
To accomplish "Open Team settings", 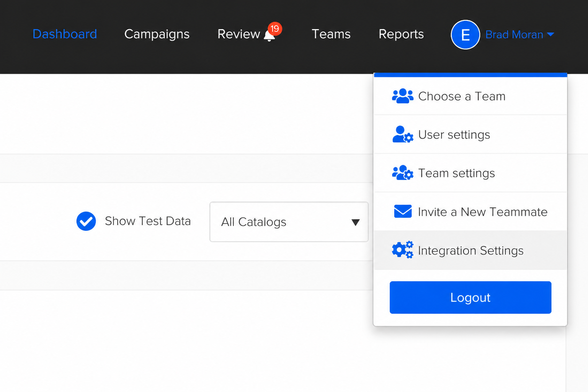I will click(470, 173).
